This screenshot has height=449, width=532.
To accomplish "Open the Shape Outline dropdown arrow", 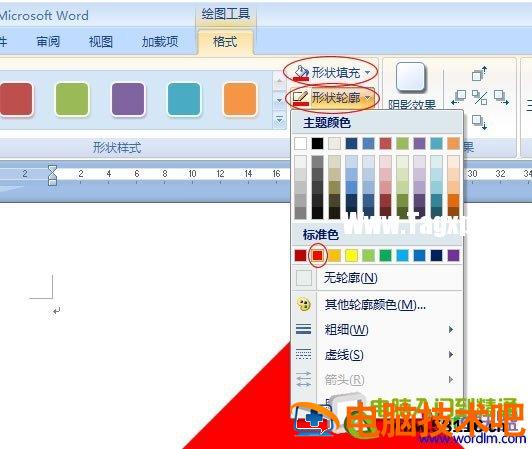I will (367, 98).
